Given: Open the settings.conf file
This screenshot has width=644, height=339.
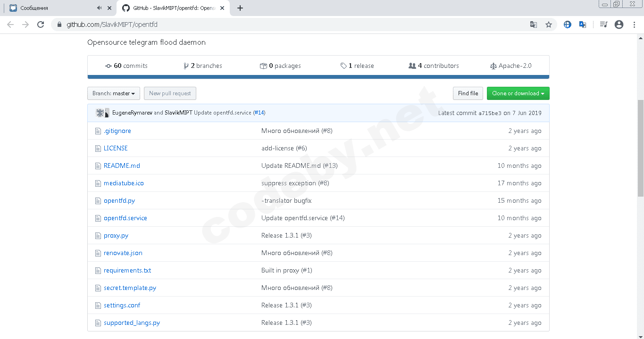Looking at the screenshot, I should (122, 306).
